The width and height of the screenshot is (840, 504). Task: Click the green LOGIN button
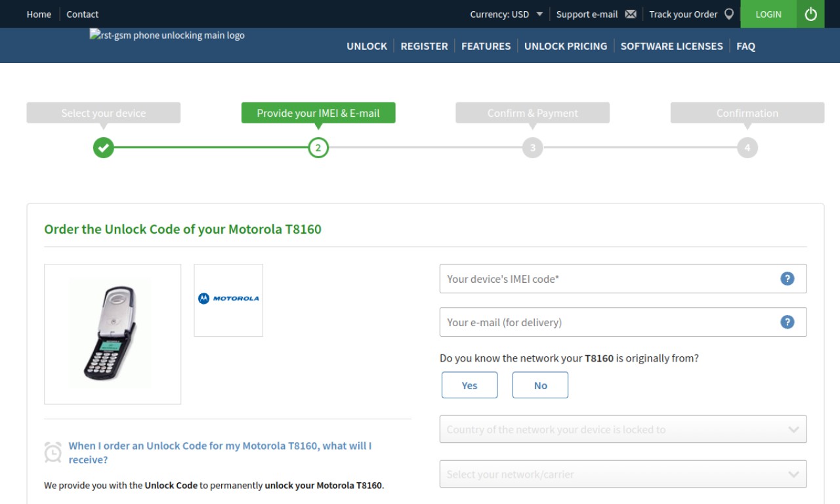(x=768, y=14)
